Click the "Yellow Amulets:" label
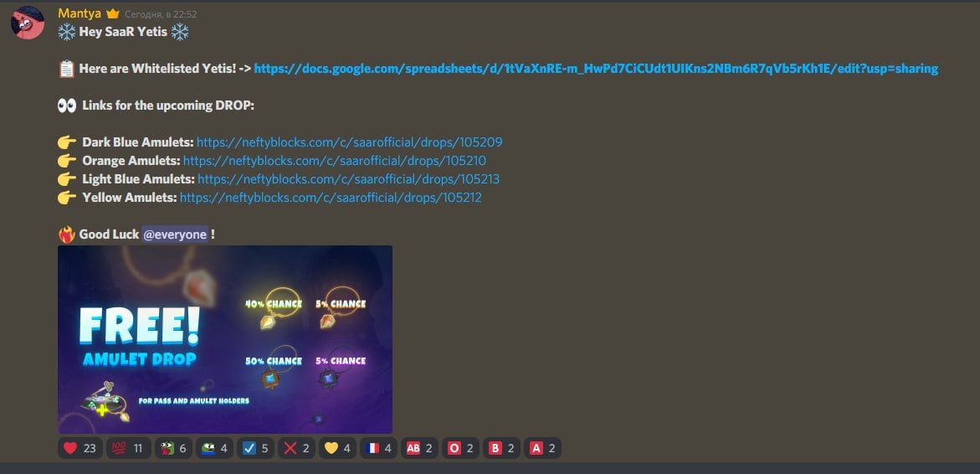 coord(130,198)
